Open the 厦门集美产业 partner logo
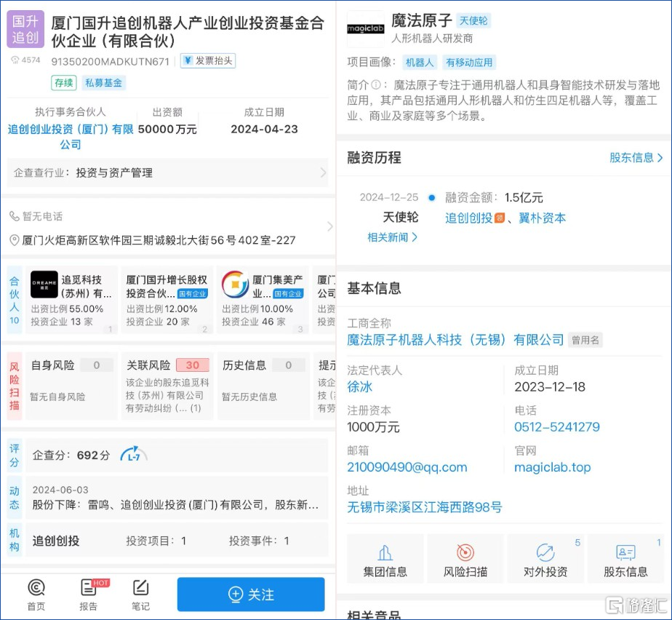The width and height of the screenshot is (672, 620). tap(236, 285)
